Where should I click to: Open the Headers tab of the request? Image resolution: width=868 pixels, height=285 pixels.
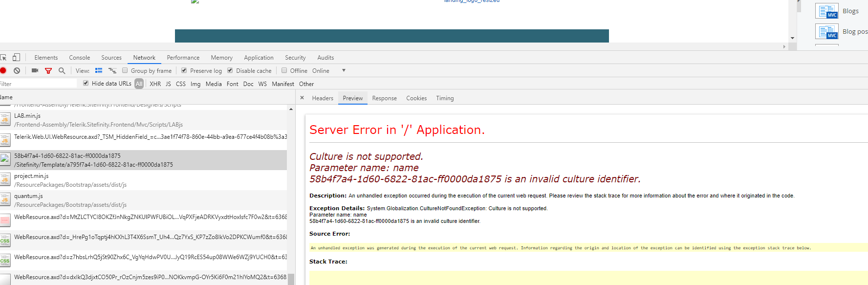point(323,98)
